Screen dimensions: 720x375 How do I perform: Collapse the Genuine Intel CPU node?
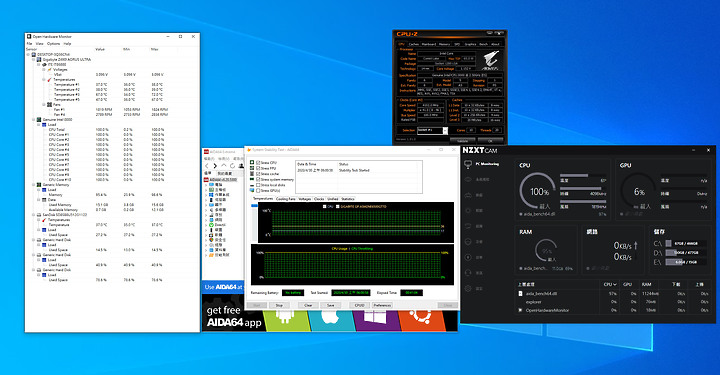[x=34, y=120]
